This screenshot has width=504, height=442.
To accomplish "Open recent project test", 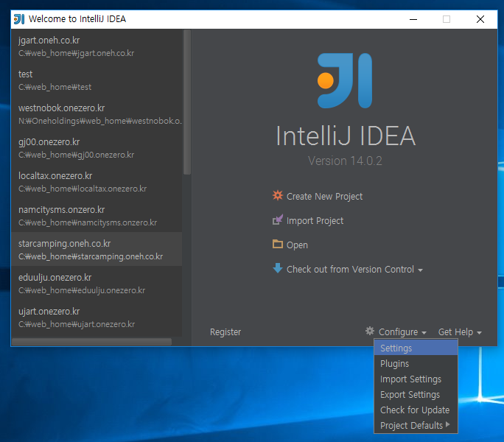I will 97,80.
